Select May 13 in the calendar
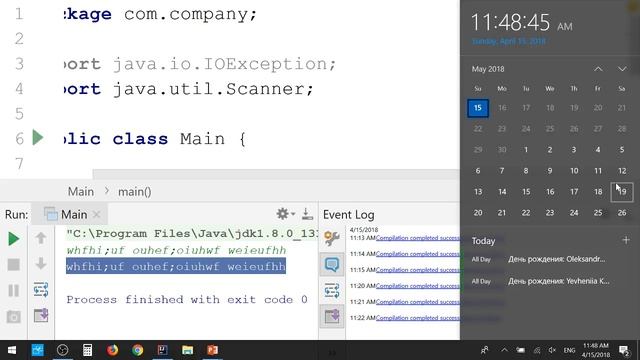 pyautogui.click(x=478, y=192)
